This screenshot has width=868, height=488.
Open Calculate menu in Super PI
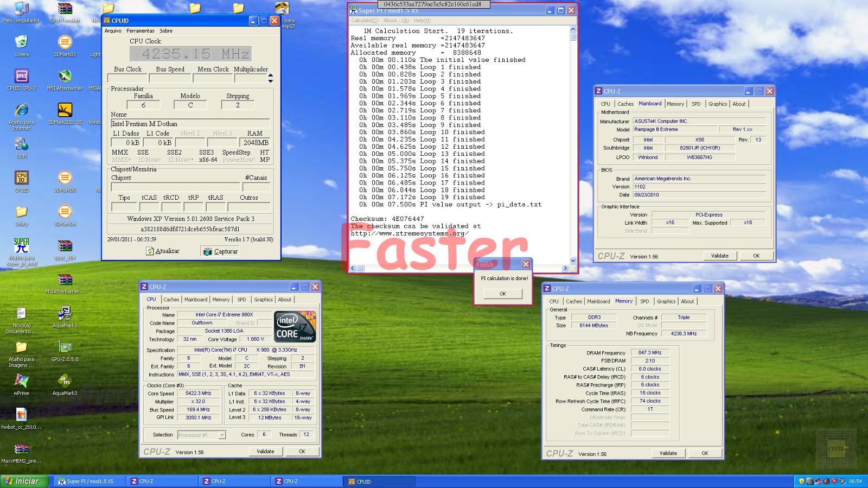[x=365, y=21]
